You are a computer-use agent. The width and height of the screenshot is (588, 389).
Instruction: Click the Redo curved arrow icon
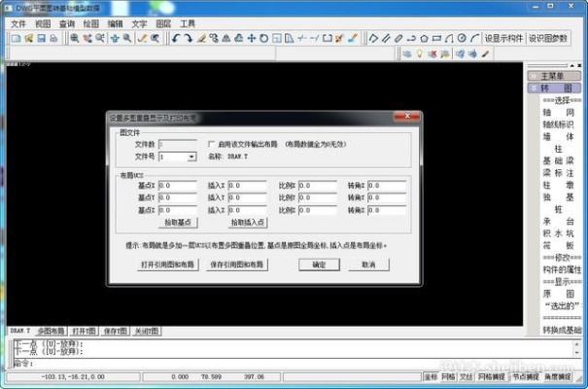(189, 38)
